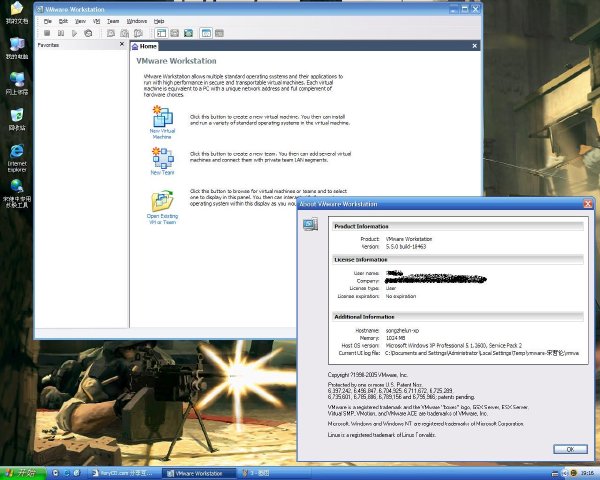The height and width of the screenshot is (480, 600).
Task: Close the Favorites panel
Action: [x=122, y=44]
